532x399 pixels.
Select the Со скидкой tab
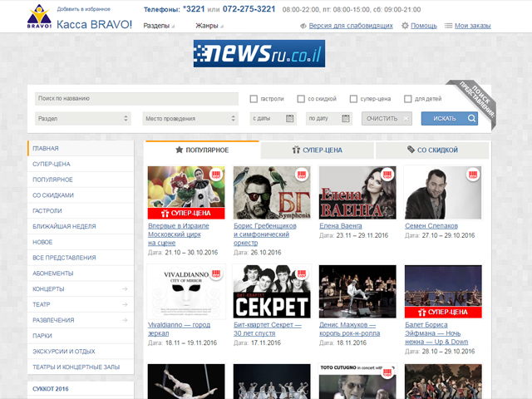pyautogui.click(x=432, y=150)
